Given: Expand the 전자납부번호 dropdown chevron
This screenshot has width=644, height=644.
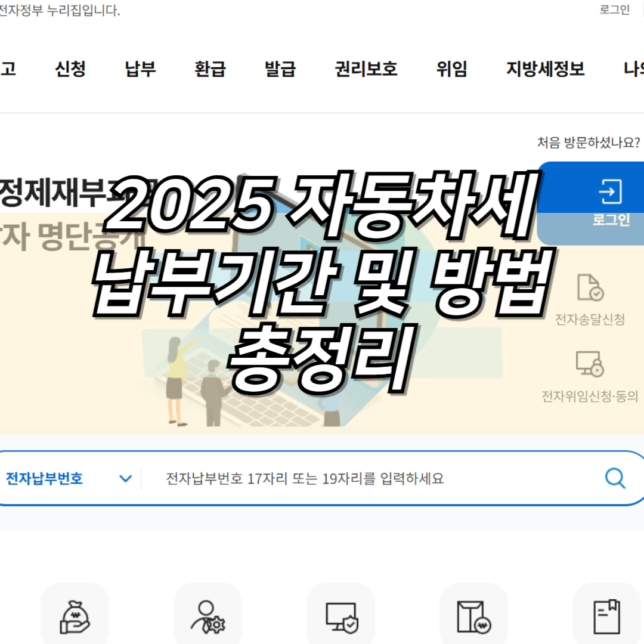Looking at the screenshot, I should [x=125, y=478].
